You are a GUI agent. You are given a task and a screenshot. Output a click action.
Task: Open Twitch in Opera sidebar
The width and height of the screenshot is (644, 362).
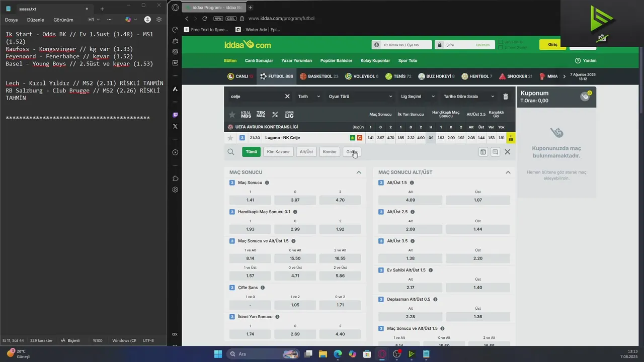[175, 115]
